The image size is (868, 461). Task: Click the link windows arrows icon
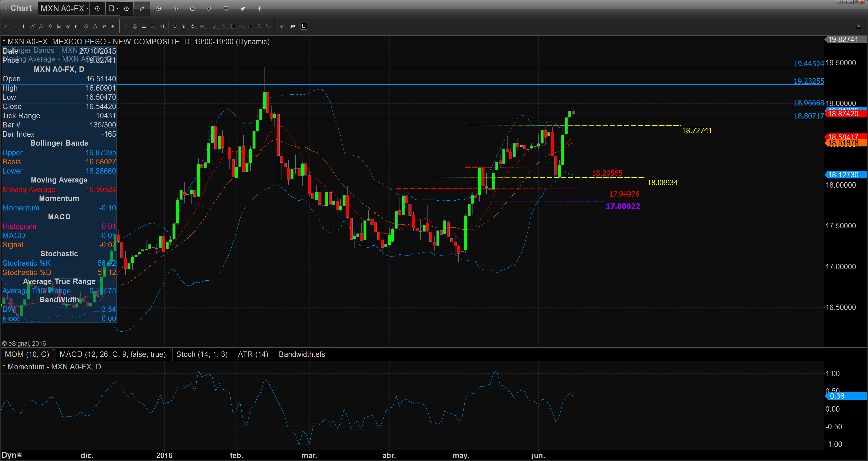pyautogui.click(x=209, y=8)
